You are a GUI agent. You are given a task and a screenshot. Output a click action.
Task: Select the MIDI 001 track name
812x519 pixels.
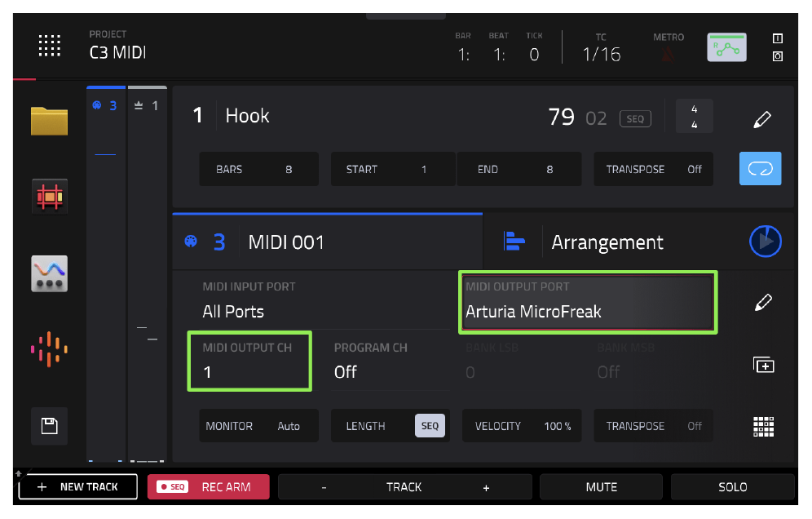tap(286, 242)
